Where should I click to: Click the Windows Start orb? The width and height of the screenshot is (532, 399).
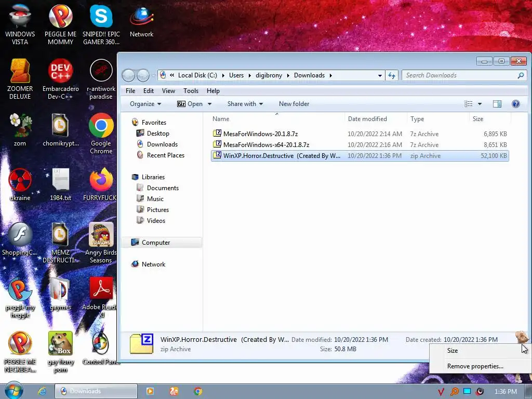(x=14, y=391)
